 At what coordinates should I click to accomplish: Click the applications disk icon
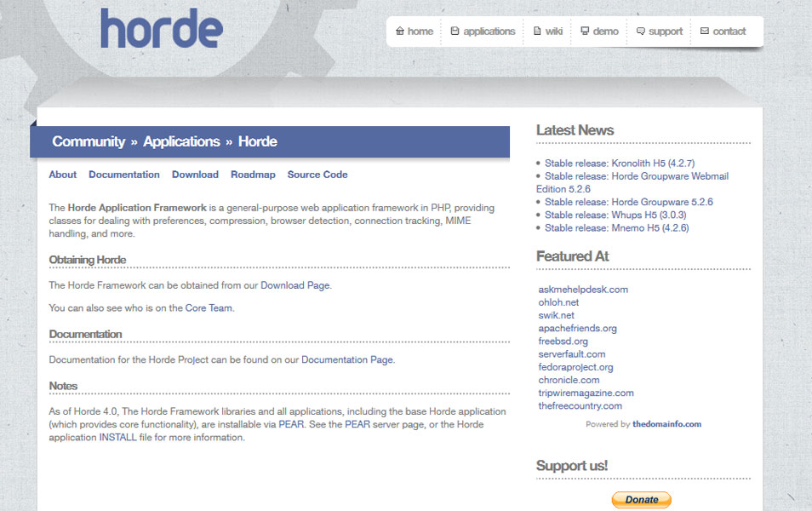(x=455, y=32)
